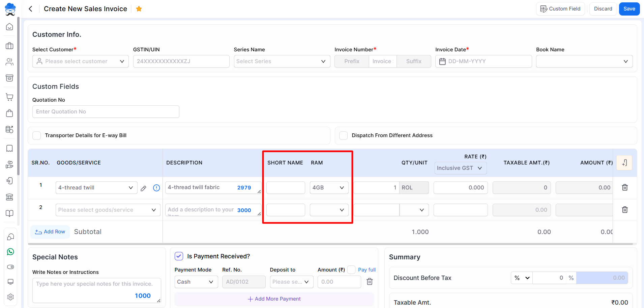
Task: Click the Custom Field button
Action: point(560,9)
